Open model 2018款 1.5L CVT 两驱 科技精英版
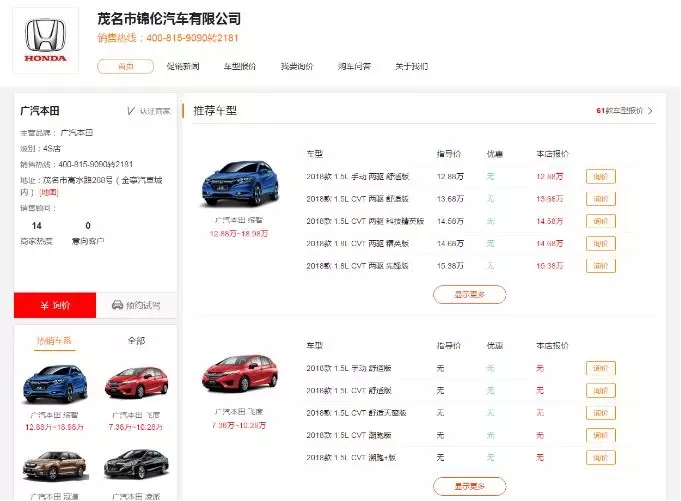 coord(365,221)
